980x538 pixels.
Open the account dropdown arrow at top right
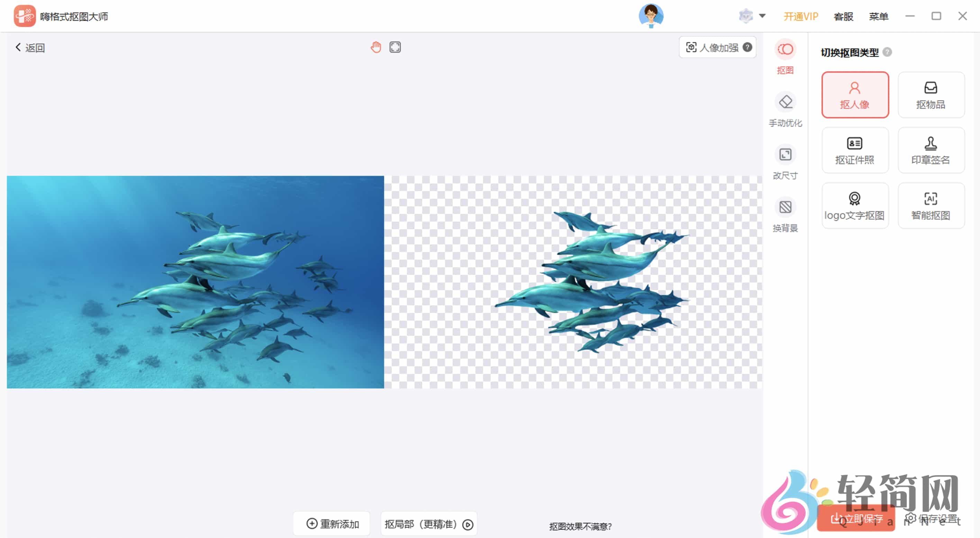pos(763,16)
